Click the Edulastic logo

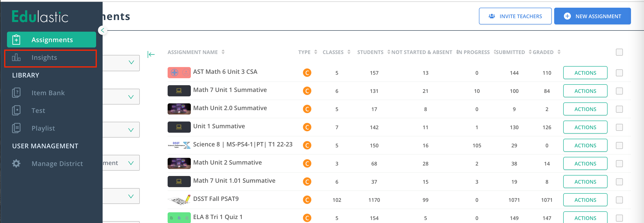(x=40, y=17)
